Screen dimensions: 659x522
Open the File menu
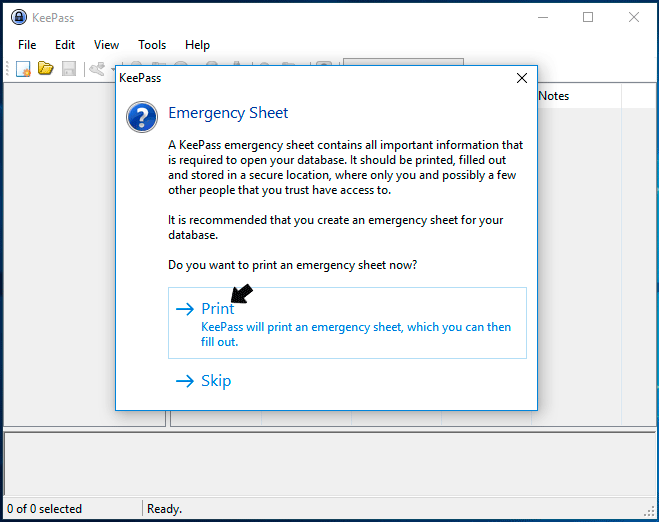27,45
